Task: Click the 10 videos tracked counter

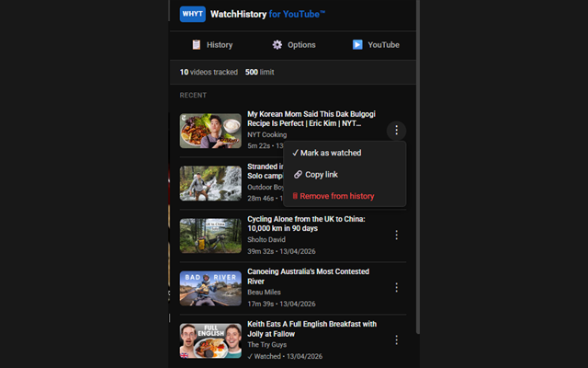Action: [x=209, y=72]
